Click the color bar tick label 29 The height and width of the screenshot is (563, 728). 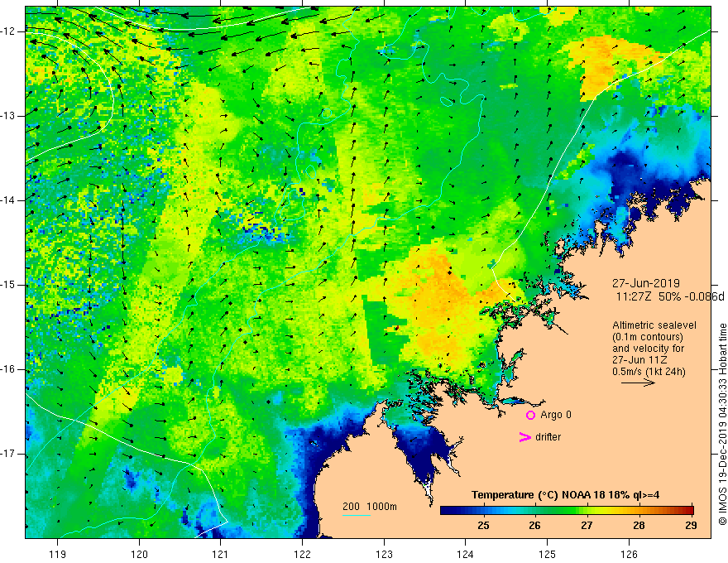691,526
